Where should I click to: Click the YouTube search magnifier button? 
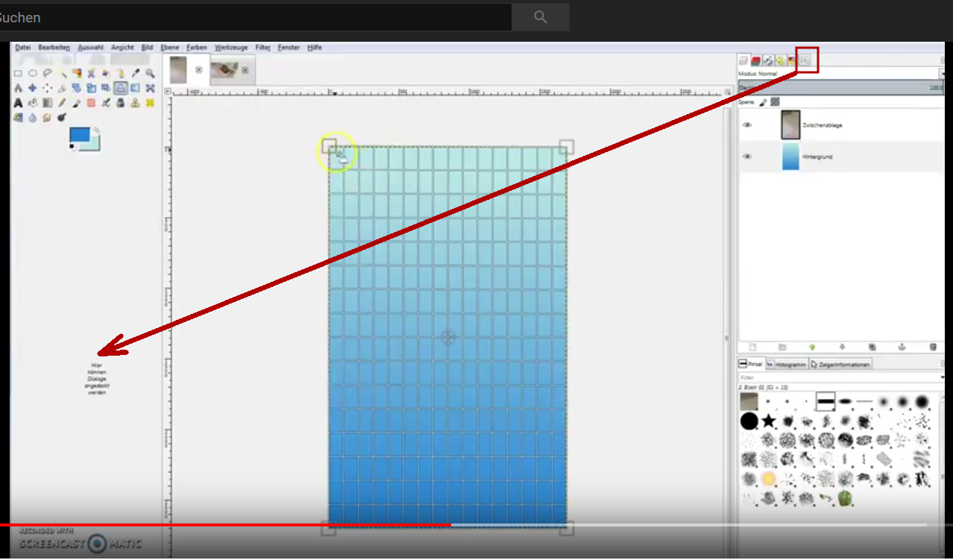click(541, 17)
